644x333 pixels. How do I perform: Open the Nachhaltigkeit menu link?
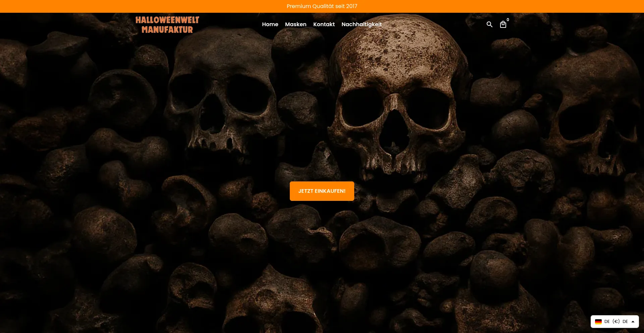pyautogui.click(x=361, y=24)
